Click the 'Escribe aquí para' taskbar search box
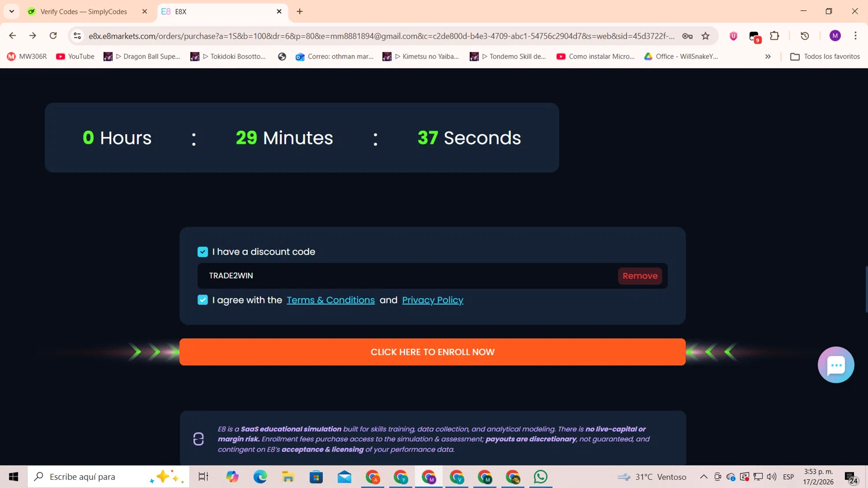Viewport: 868px width, 488px height. (109, 477)
